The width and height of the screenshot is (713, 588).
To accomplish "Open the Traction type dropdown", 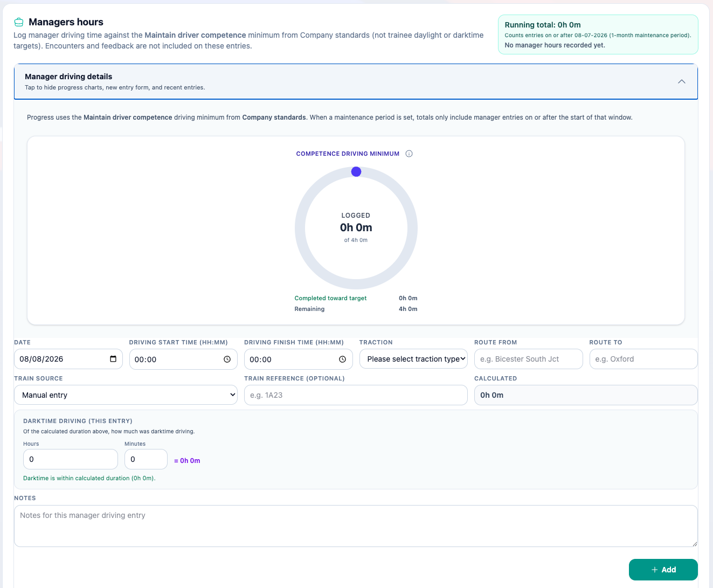I will (x=413, y=359).
